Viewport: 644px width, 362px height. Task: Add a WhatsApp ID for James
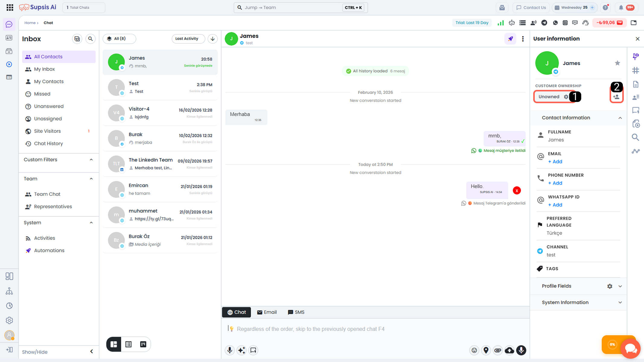click(555, 205)
